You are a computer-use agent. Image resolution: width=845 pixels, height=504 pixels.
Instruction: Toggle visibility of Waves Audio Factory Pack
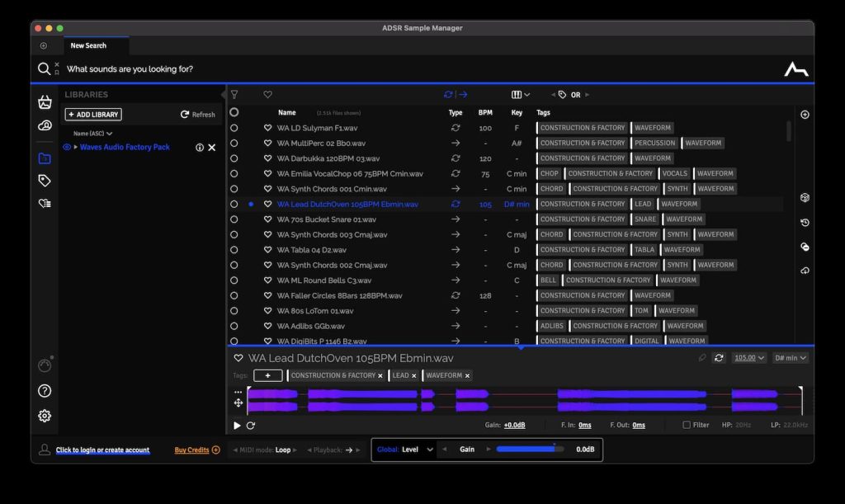click(x=67, y=147)
